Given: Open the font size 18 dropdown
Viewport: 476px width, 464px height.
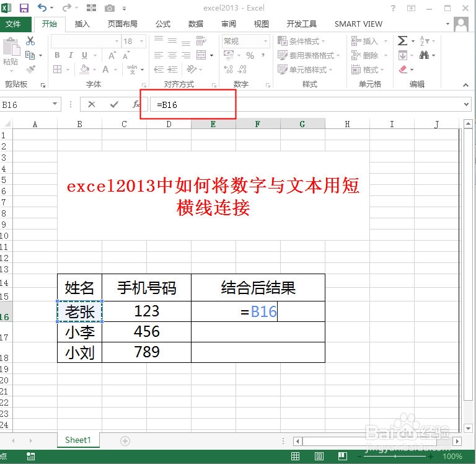Looking at the screenshot, I should click(x=141, y=41).
